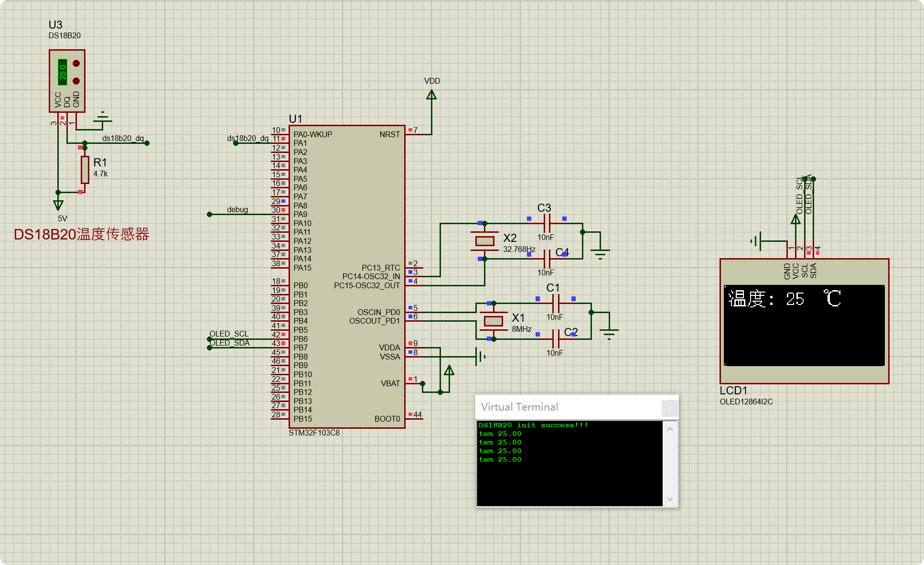Click the Virtual Terminal scroll-down arrow
Image resolution: width=924 pixels, height=565 pixels.
tap(670, 499)
